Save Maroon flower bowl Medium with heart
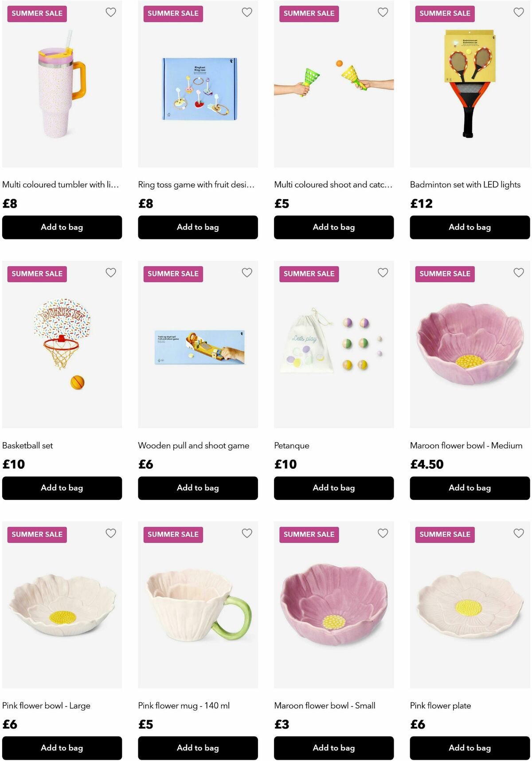This screenshot has height=761, width=532. [519, 273]
